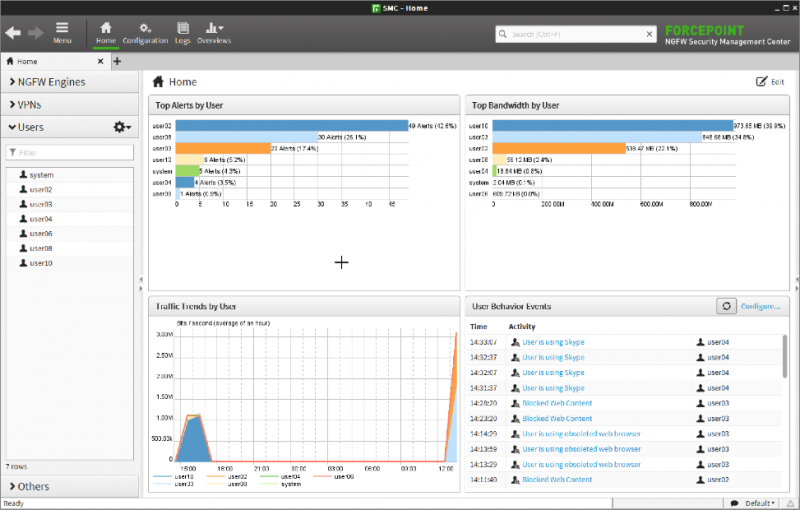This screenshot has height=510, width=800.
Task: Click the 7 rows count text
Action: (x=16, y=467)
